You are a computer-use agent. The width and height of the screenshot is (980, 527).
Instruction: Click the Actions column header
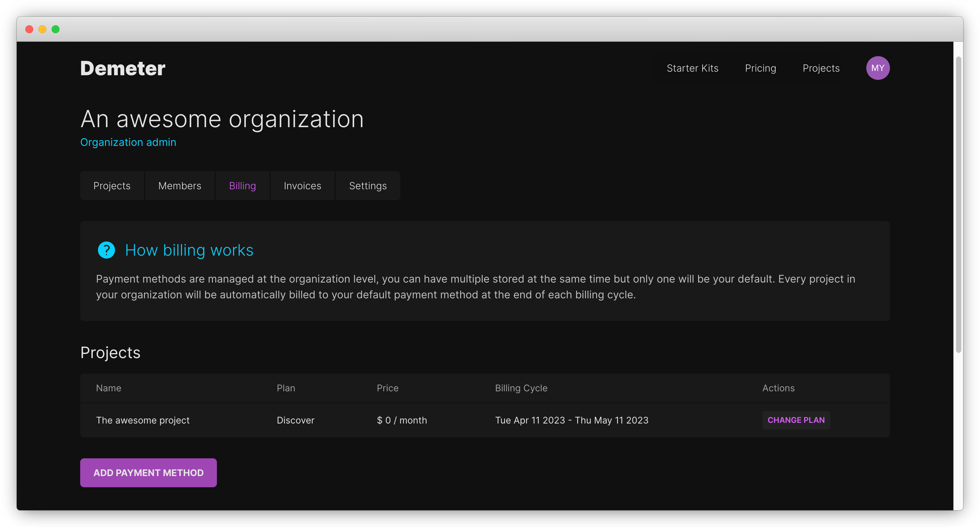tap(778, 388)
